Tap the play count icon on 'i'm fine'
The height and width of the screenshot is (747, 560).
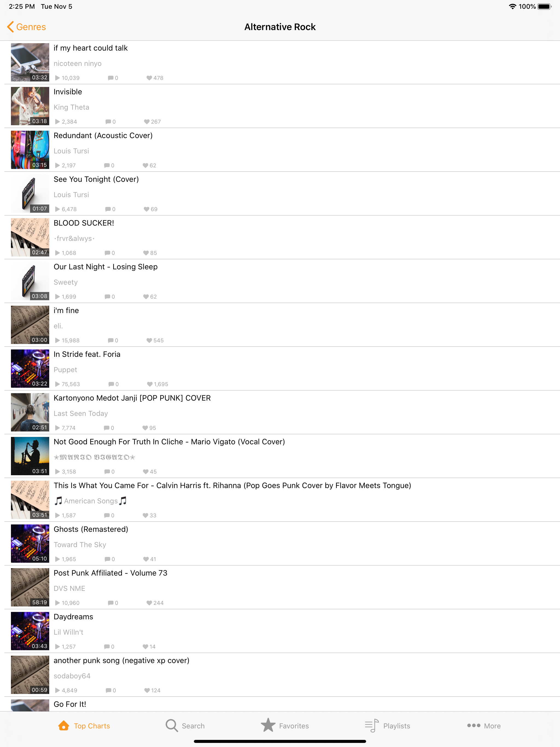click(x=57, y=340)
